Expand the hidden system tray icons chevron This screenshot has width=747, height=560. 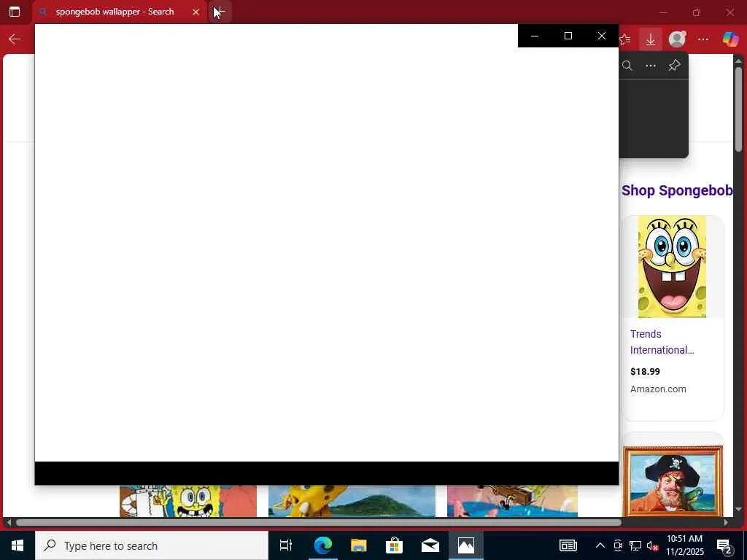pos(600,545)
